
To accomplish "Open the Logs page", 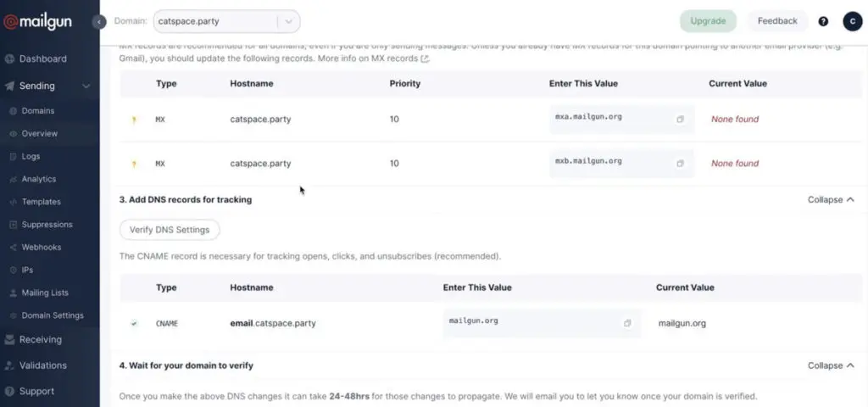I will point(31,157).
